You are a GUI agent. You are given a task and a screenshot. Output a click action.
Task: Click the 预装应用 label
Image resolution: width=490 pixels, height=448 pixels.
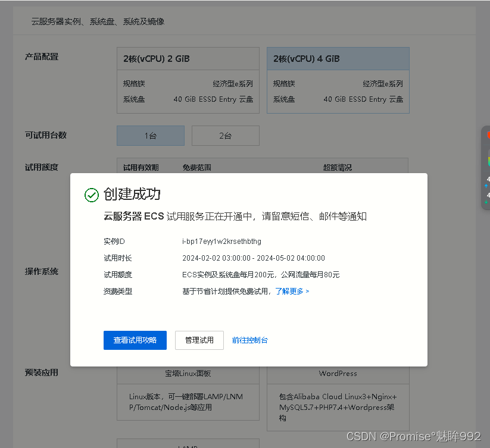tap(42, 373)
